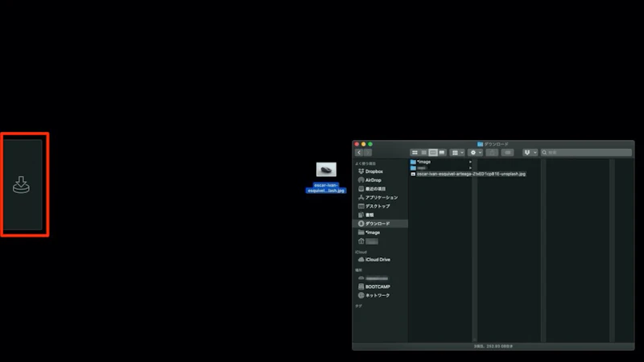Switch Finder to list view
This screenshot has width=644, height=362.
(x=424, y=153)
